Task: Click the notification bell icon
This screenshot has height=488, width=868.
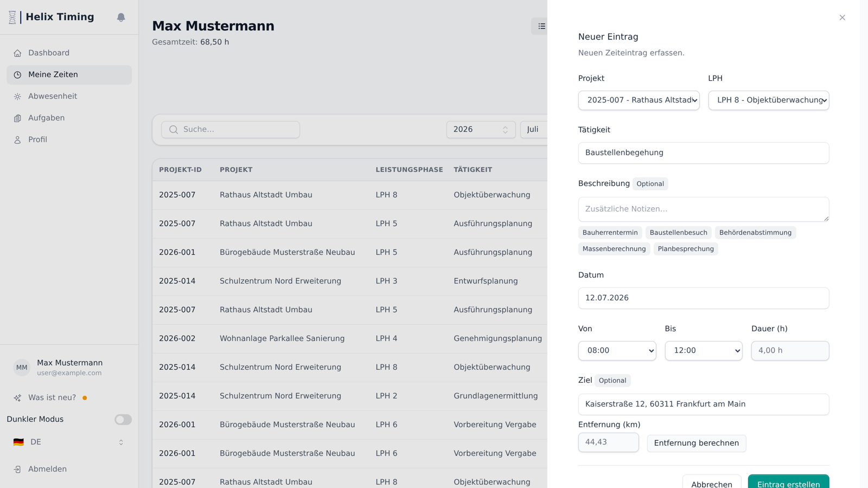Action: [121, 17]
